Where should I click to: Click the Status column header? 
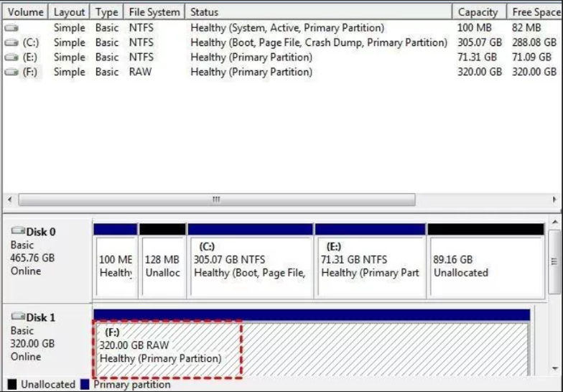(x=318, y=12)
